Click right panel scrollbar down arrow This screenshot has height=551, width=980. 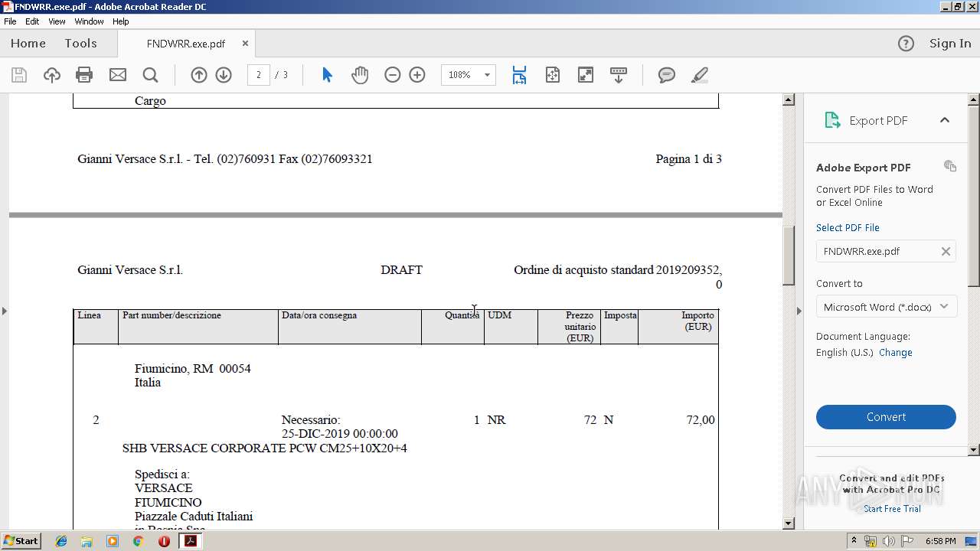tap(974, 450)
